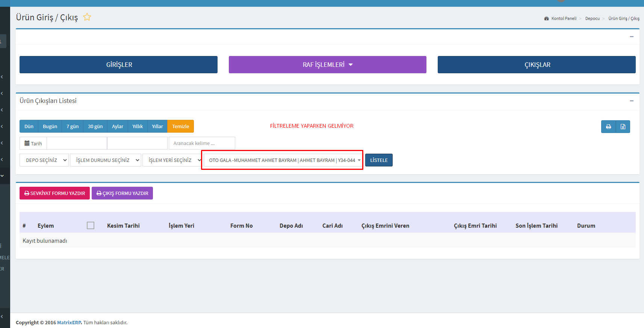Screen dimensions: 644x328
Task: Click the Excel export icon button
Action: [623, 127]
